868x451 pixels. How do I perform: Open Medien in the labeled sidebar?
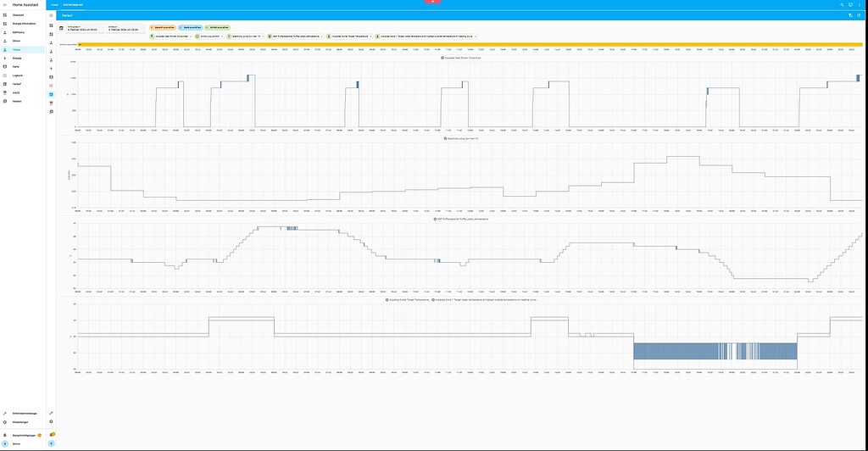tap(23, 101)
